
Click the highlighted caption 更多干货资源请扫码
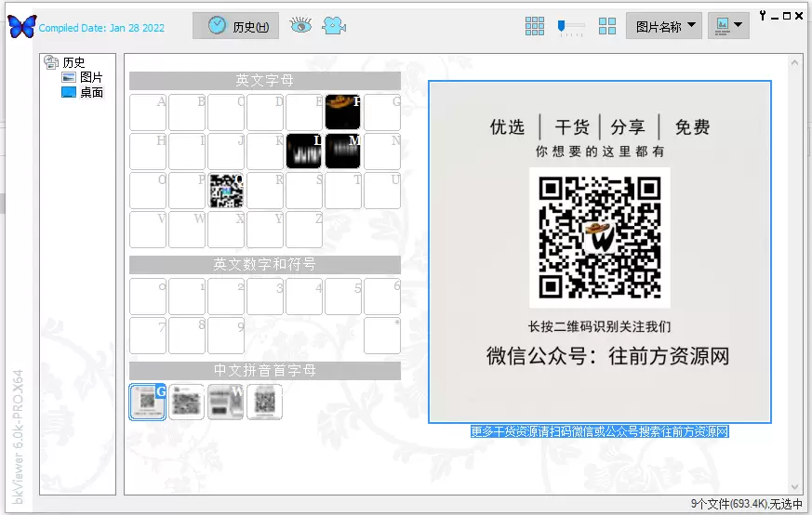(x=600, y=431)
